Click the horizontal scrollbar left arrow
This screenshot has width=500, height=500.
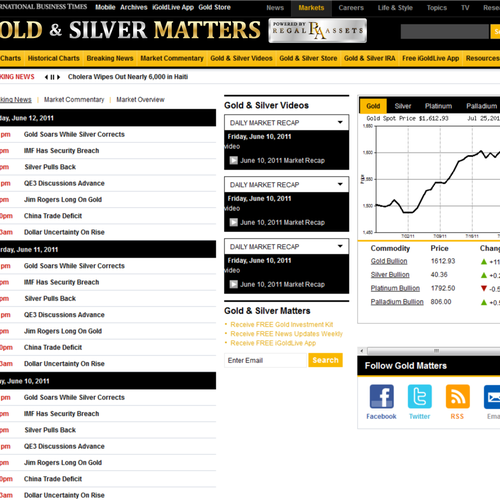(362, 351)
